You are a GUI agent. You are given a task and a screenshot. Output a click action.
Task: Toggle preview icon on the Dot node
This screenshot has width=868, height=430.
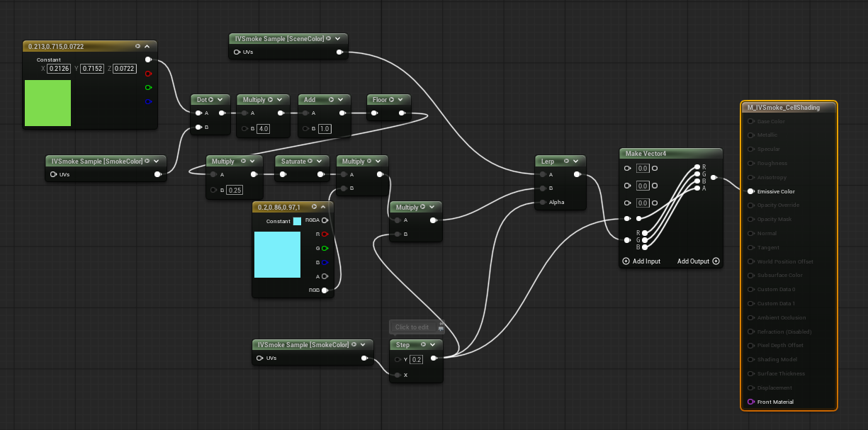[210, 100]
